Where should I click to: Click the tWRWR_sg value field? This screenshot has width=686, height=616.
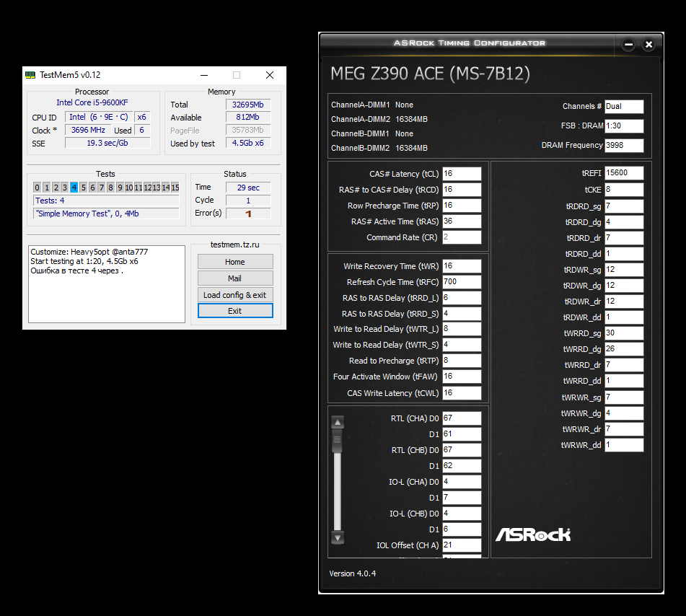click(x=624, y=397)
